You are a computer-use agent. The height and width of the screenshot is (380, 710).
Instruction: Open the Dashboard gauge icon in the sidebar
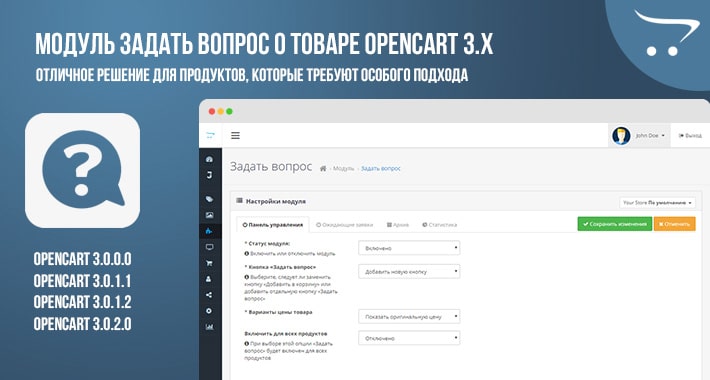[x=209, y=159]
